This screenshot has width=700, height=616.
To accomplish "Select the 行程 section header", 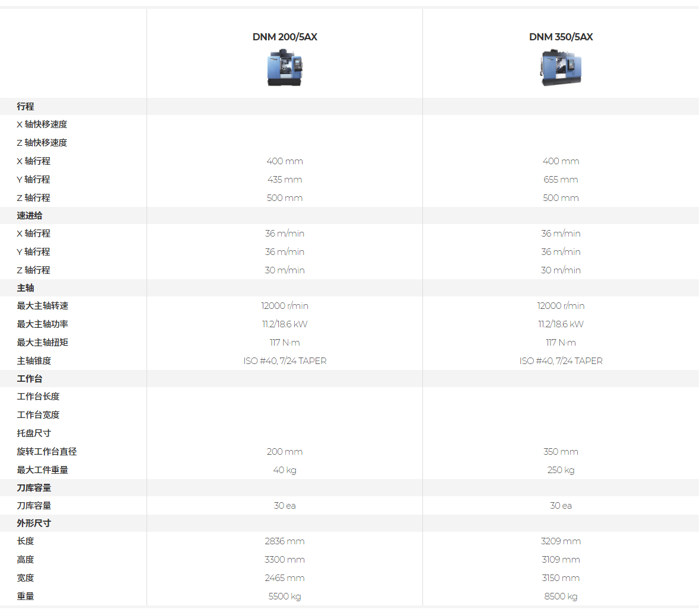I will [x=26, y=107].
